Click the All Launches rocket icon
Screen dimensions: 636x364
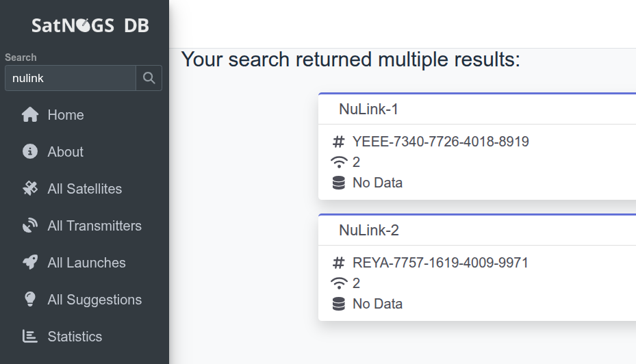tap(30, 263)
